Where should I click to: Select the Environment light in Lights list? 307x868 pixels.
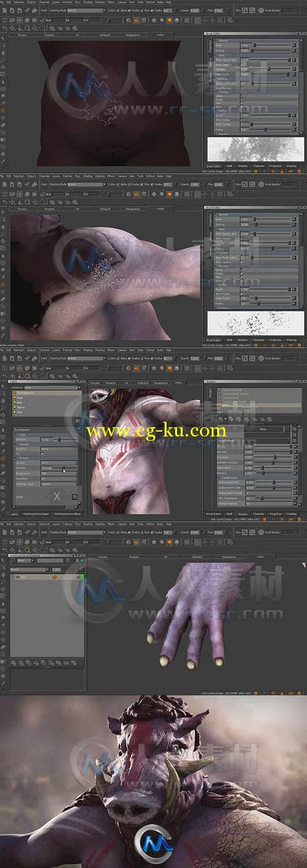coord(46,393)
